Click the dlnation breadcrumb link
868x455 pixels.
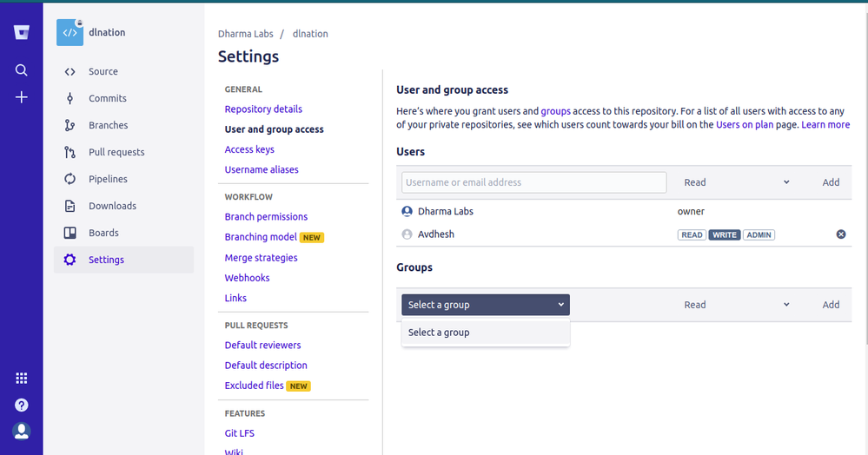point(310,34)
